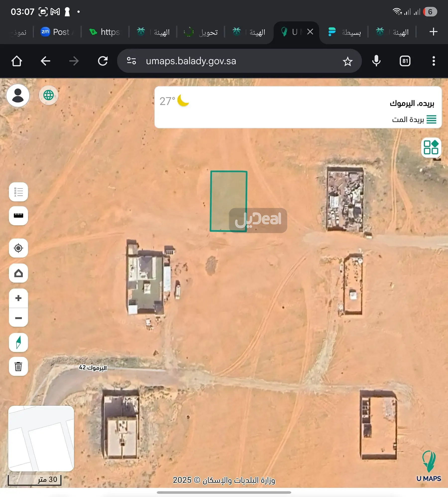448x497 pixels.
Task: Zoom in on the map
Action: click(18, 298)
